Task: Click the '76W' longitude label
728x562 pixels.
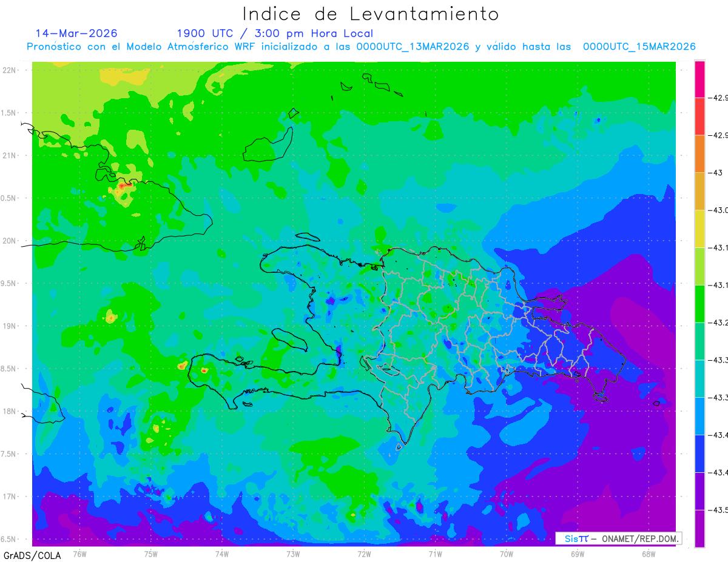Action: (79, 553)
